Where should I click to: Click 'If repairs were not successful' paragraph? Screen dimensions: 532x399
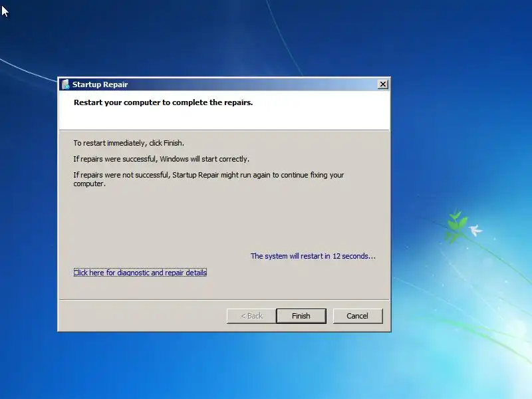(209, 179)
